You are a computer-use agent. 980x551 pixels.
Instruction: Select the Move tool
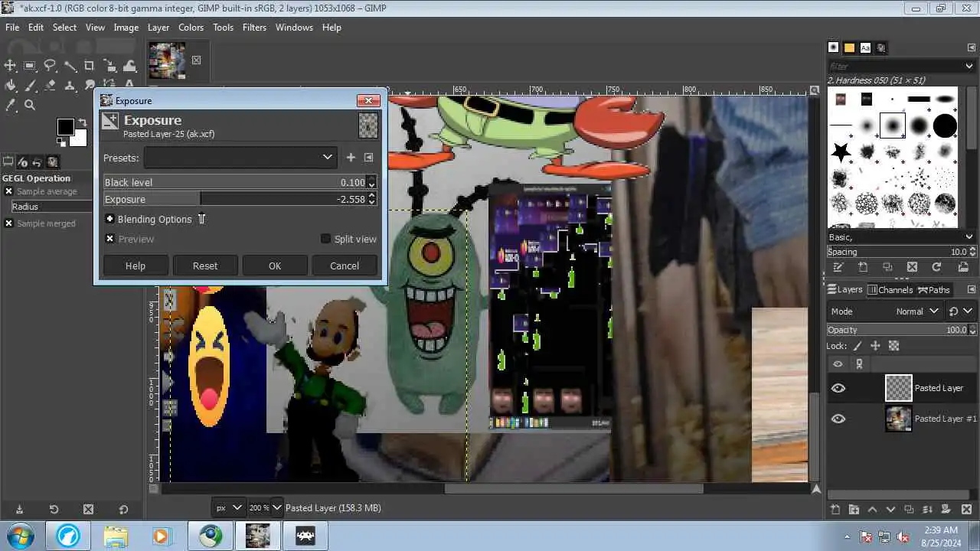point(10,66)
